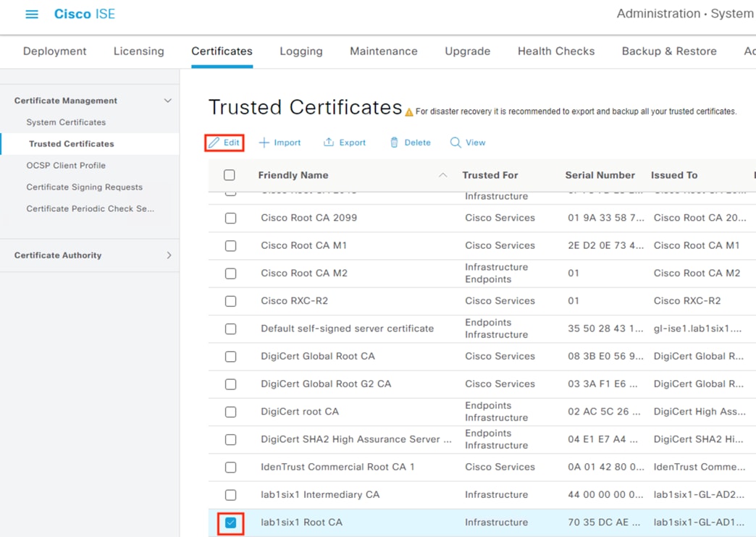
Task: Check DigiCert SHA2 High Assurance Server row
Action: (231, 439)
